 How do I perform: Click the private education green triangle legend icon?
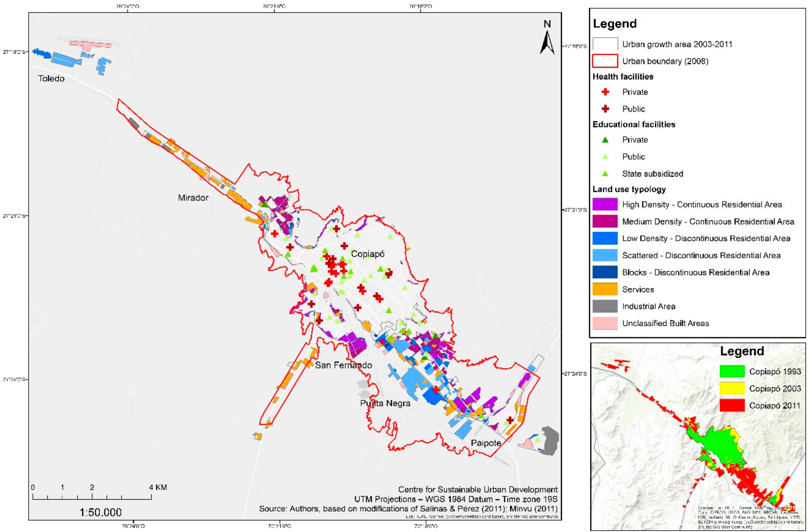605,140
